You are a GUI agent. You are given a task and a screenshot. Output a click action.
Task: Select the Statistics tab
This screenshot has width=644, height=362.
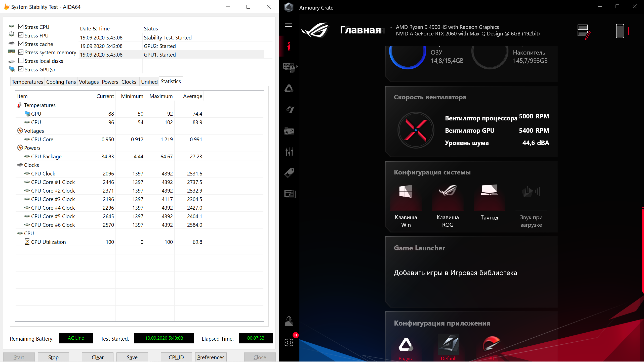171,81
